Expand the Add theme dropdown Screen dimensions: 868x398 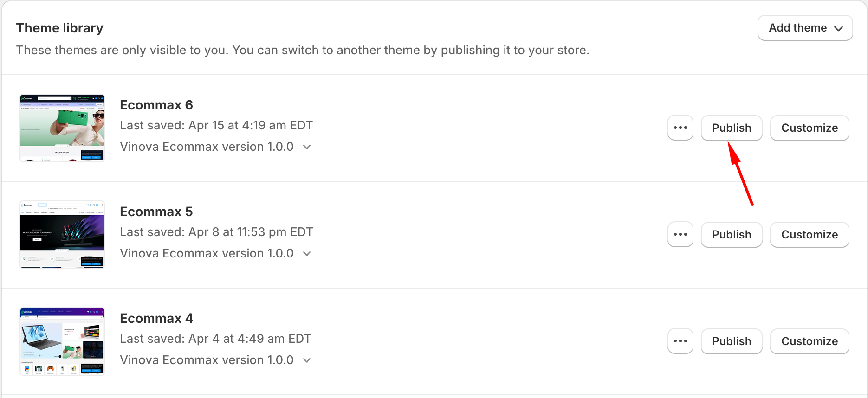tap(805, 28)
